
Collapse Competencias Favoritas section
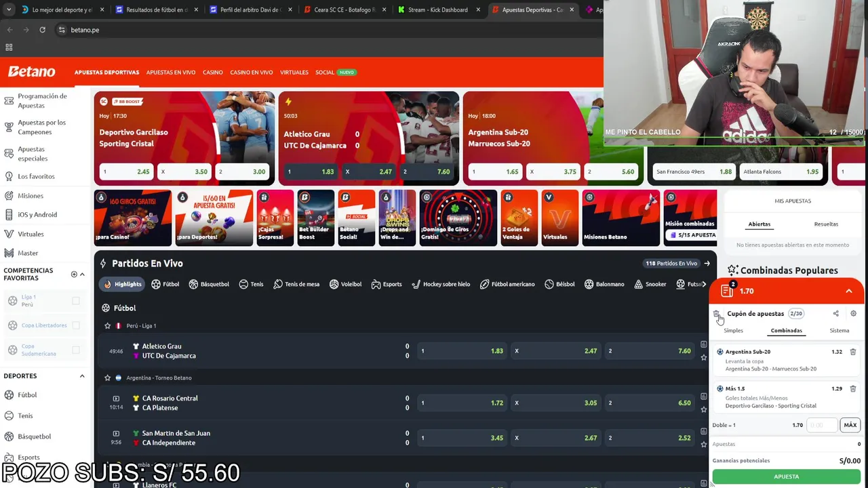pos(82,274)
